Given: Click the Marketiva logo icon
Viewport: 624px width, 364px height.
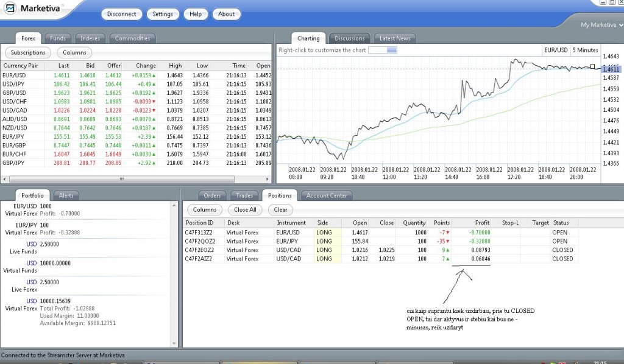Looking at the screenshot, I should [11, 10].
